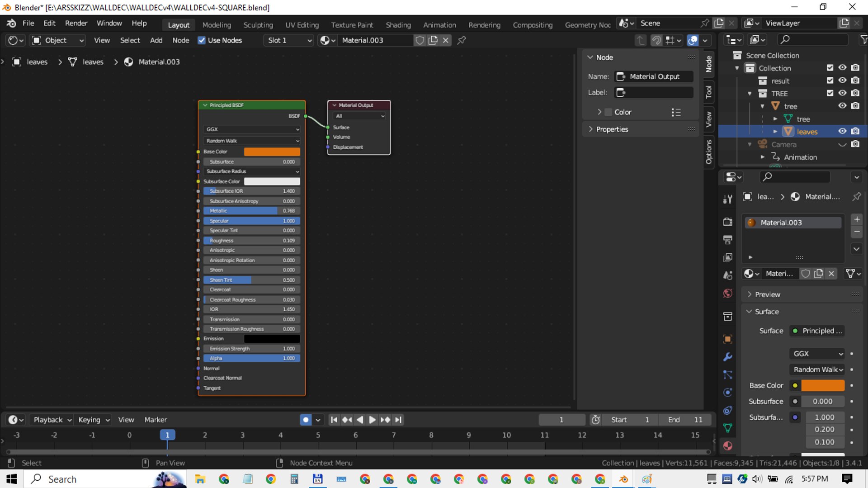Viewport: 868px width, 488px height.
Task: Open the Slot 1 dropdown
Action: click(289, 40)
